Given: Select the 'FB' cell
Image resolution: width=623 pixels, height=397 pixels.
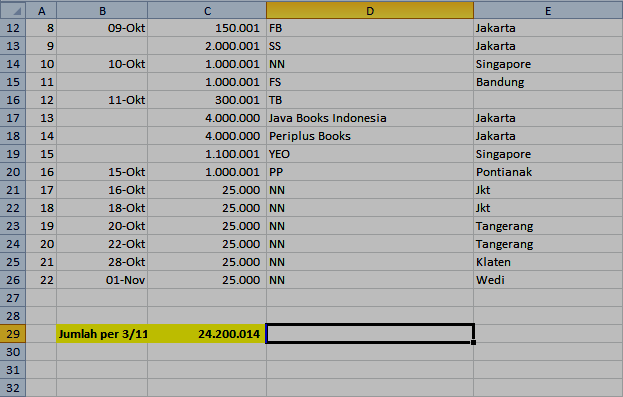Looking at the screenshot, I should click(370, 28).
